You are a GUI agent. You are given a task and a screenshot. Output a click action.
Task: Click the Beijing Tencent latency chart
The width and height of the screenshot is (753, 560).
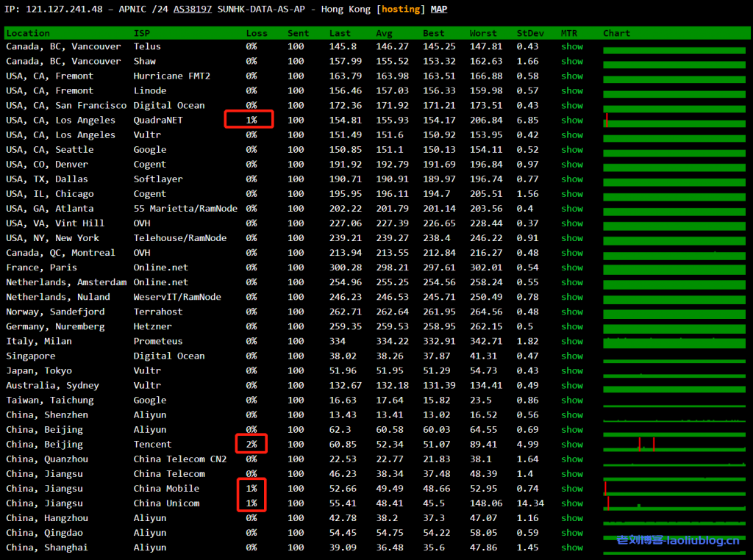click(672, 446)
